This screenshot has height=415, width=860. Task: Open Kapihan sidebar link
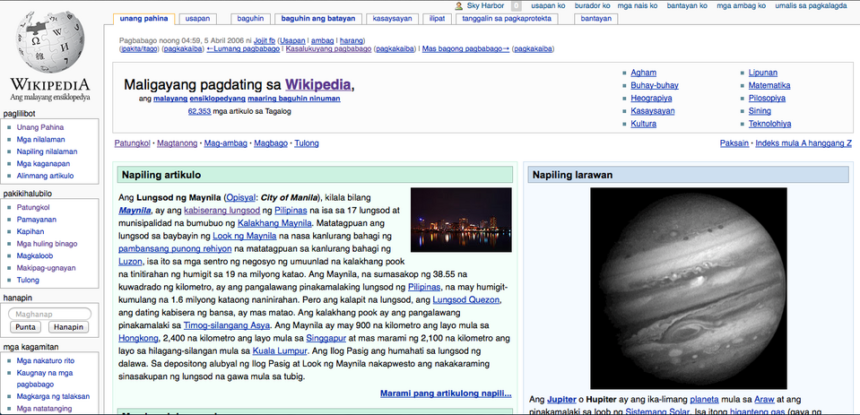point(28,231)
